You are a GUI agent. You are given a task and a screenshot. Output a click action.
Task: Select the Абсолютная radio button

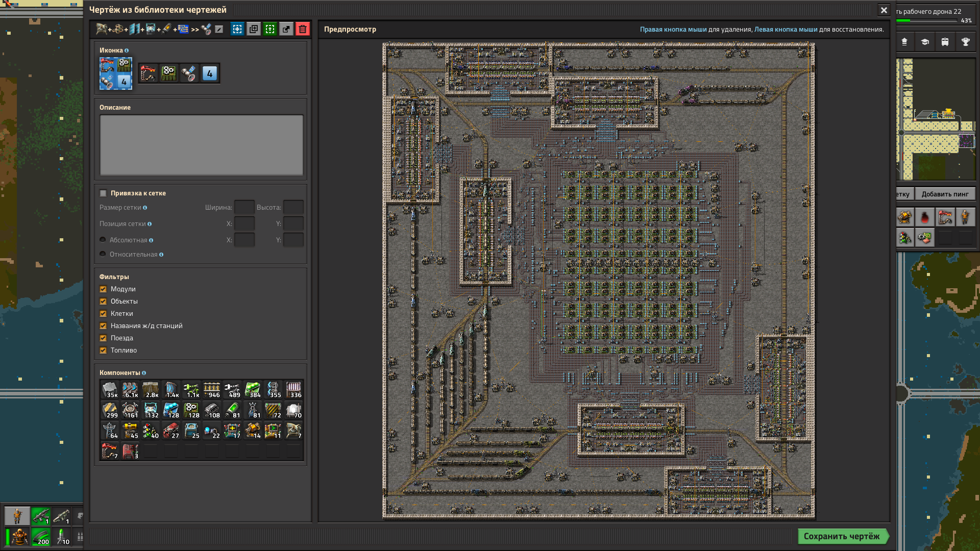coord(103,240)
